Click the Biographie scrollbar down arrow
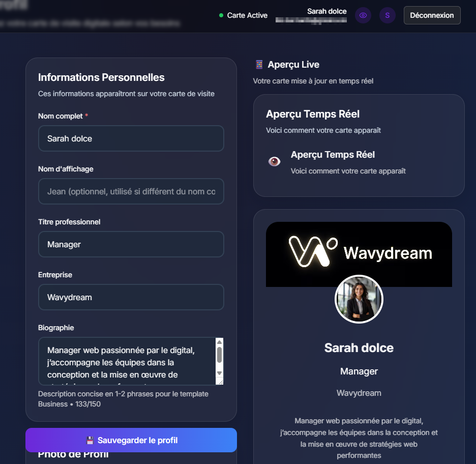The height and width of the screenshot is (464, 476). coord(220,373)
